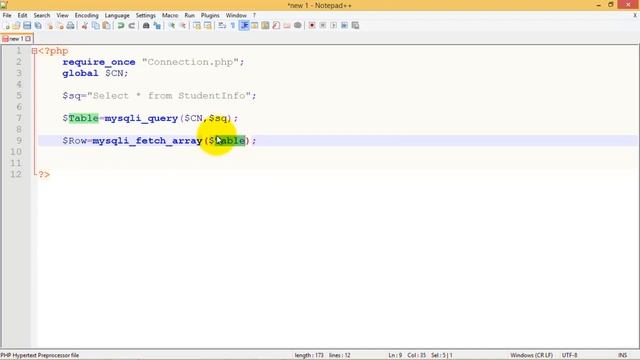
Task: Click the 'Select * from StudentInfo' string
Action: click(x=169, y=96)
